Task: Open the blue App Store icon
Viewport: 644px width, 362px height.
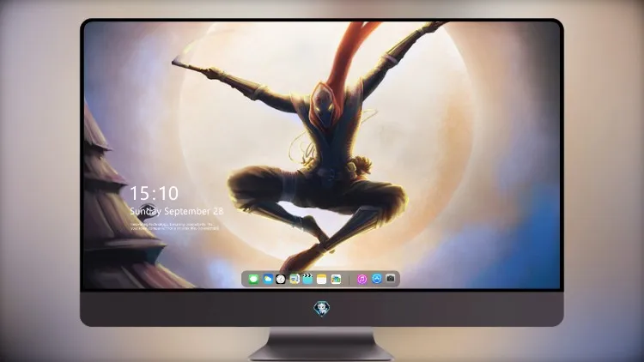Action: [376, 279]
